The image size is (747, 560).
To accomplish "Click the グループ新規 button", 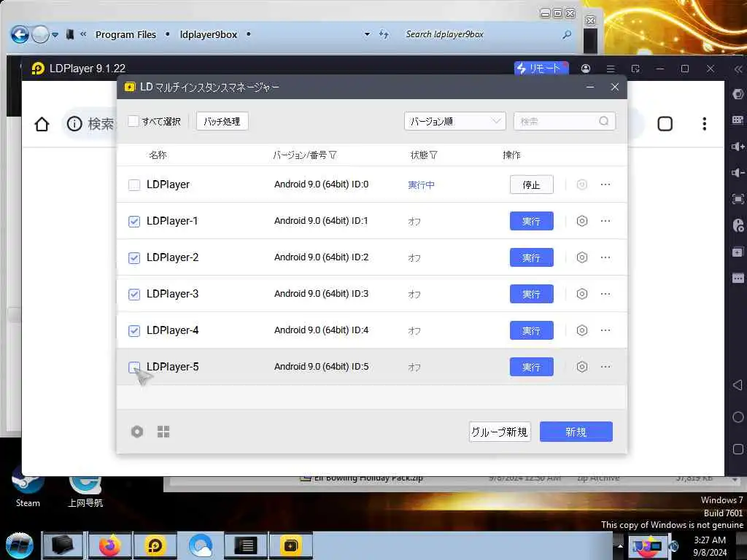I will (499, 432).
